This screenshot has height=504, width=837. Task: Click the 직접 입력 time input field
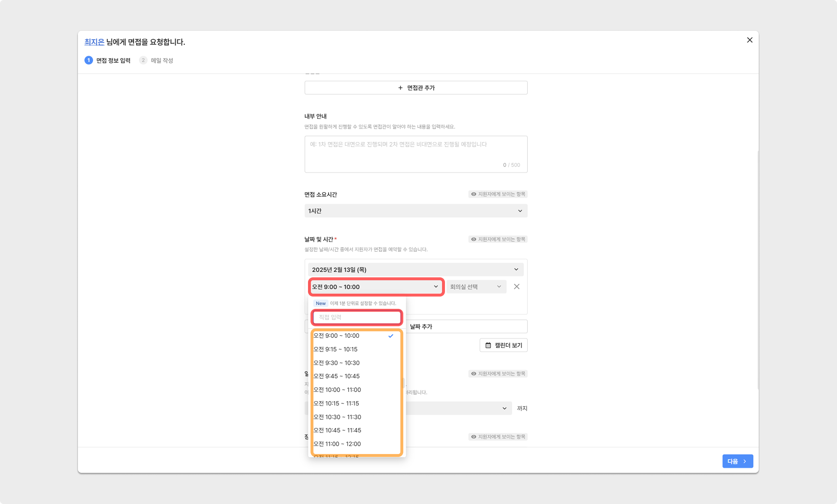[357, 318]
